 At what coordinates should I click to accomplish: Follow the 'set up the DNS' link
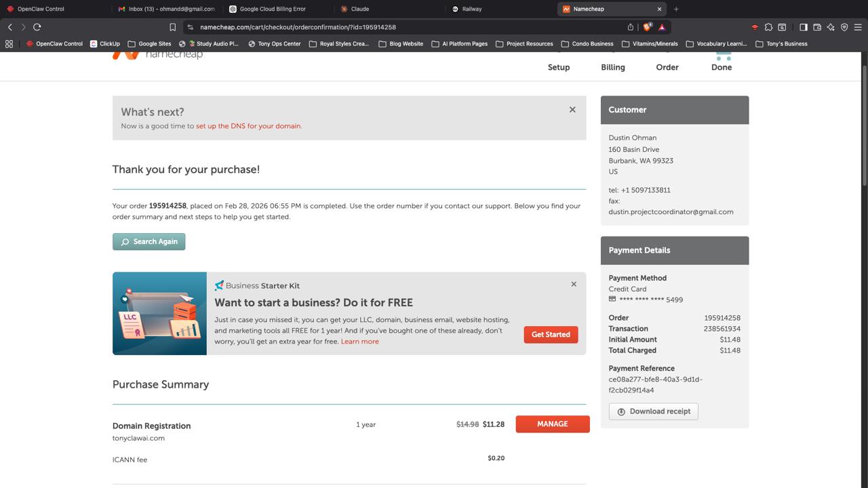248,126
